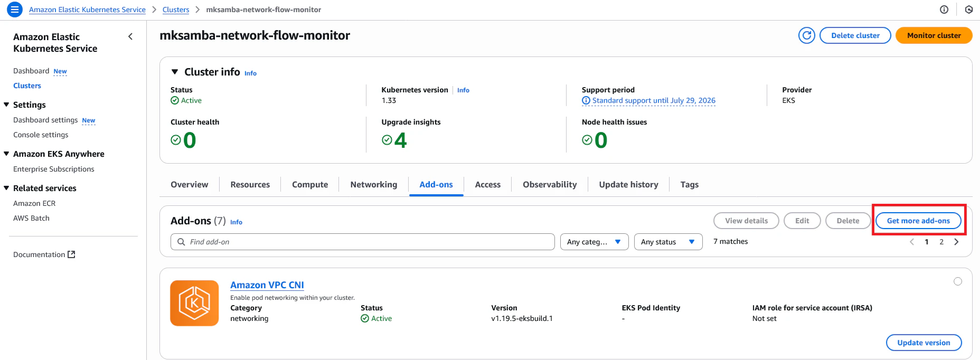Open Enterprise Subscriptions link
This screenshot has width=980, height=360.
pos(54,169)
